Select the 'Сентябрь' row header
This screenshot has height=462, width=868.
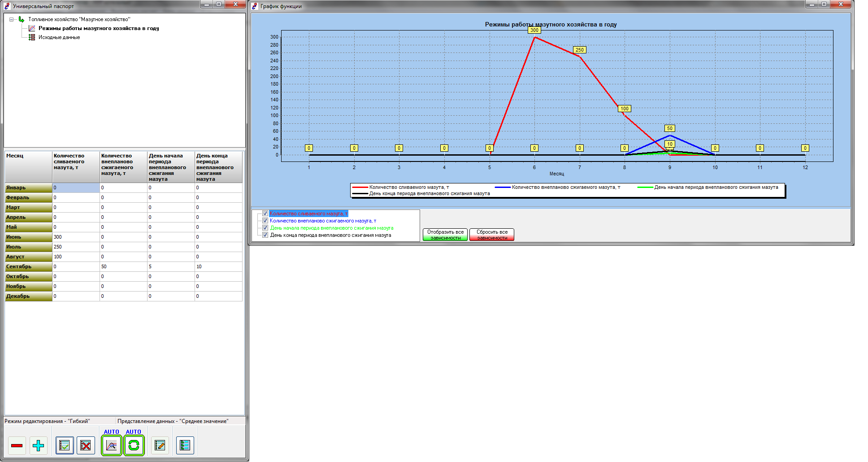tap(28, 266)
